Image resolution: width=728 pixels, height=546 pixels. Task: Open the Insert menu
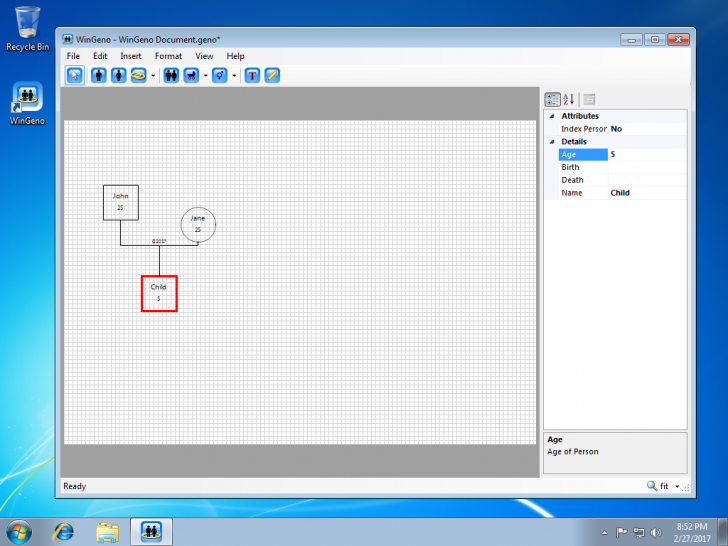point(130,56)
